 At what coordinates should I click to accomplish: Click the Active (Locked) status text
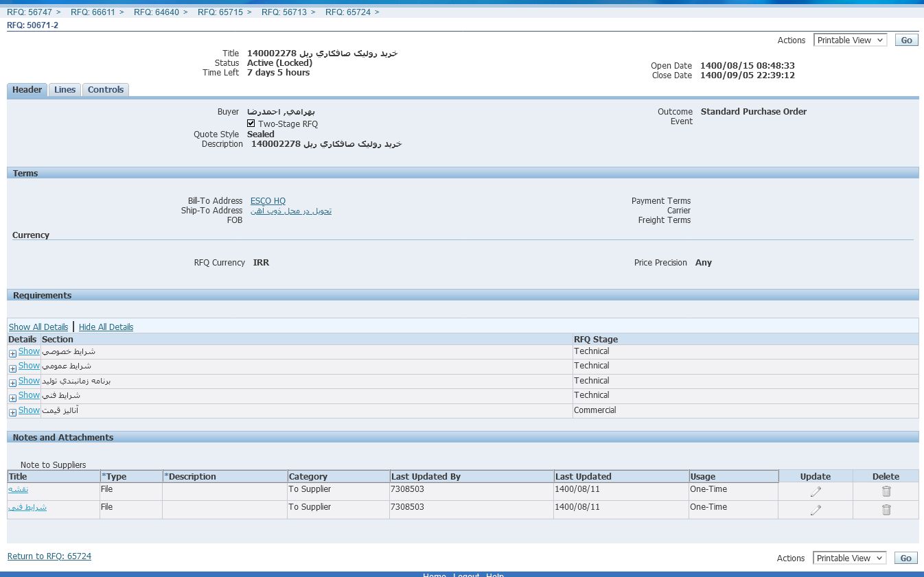pyautogui.click(x=279, y=63)
